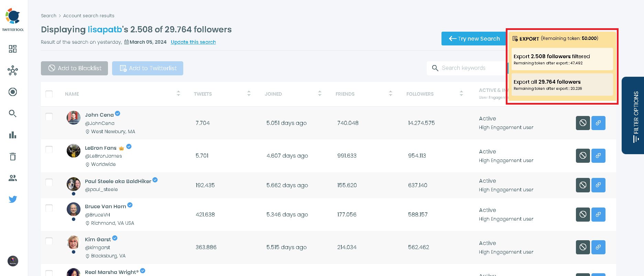Click the Try new Search button

click(x=474, y=39)
